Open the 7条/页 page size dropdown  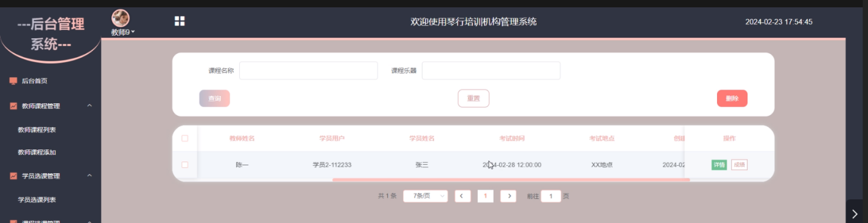(x=425, y=196)
